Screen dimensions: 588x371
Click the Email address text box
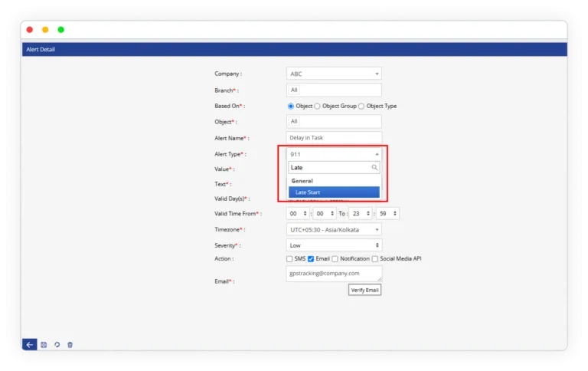334,274
